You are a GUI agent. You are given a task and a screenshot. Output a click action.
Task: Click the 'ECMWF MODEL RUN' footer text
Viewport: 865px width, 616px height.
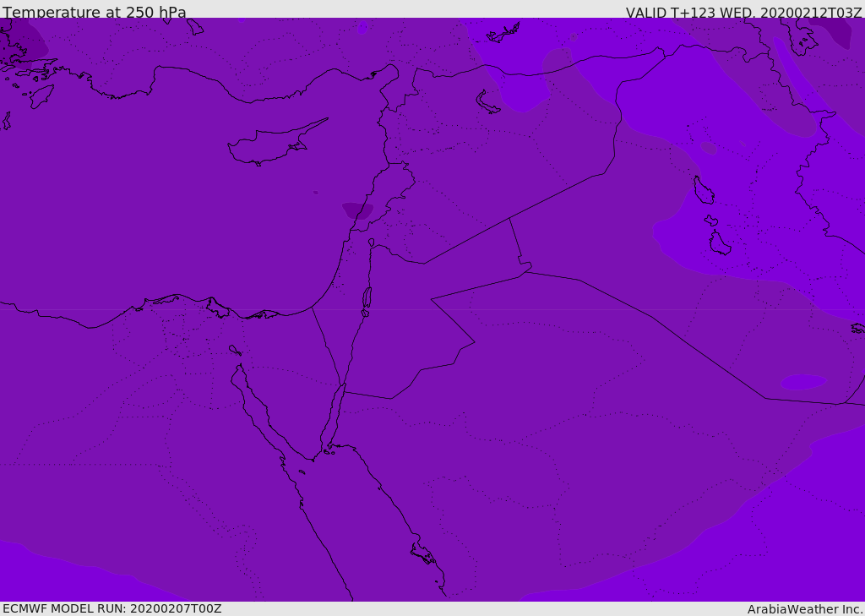[x=112, y=608]
